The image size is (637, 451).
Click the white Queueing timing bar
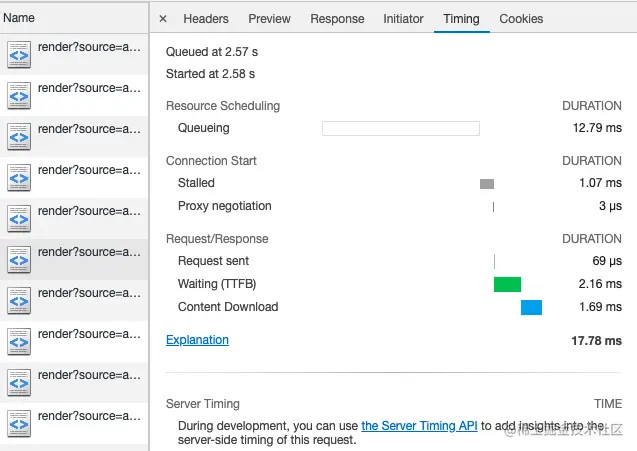tap(401, 128)
